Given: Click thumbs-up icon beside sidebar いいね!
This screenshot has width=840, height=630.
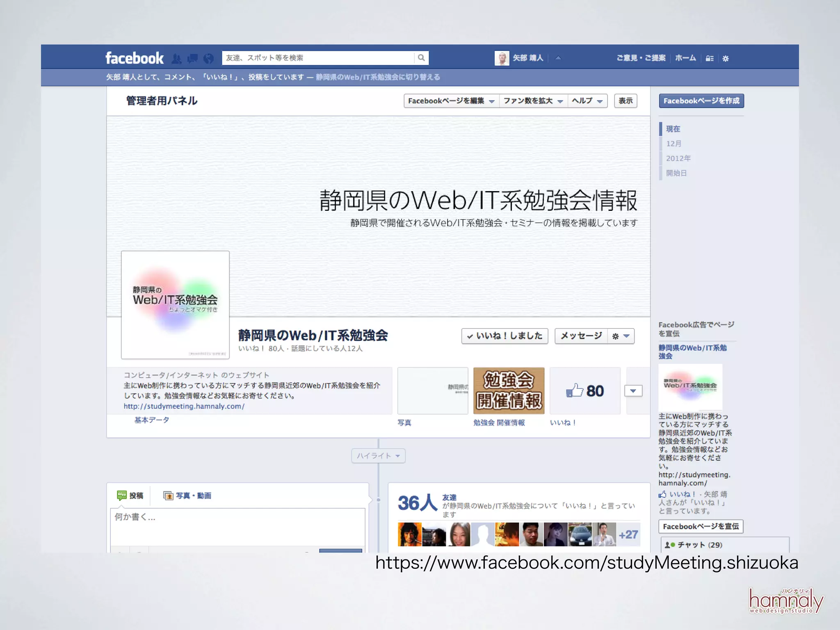Looking at the screenshot, I should pyautogui.click(x=662, y=494).
